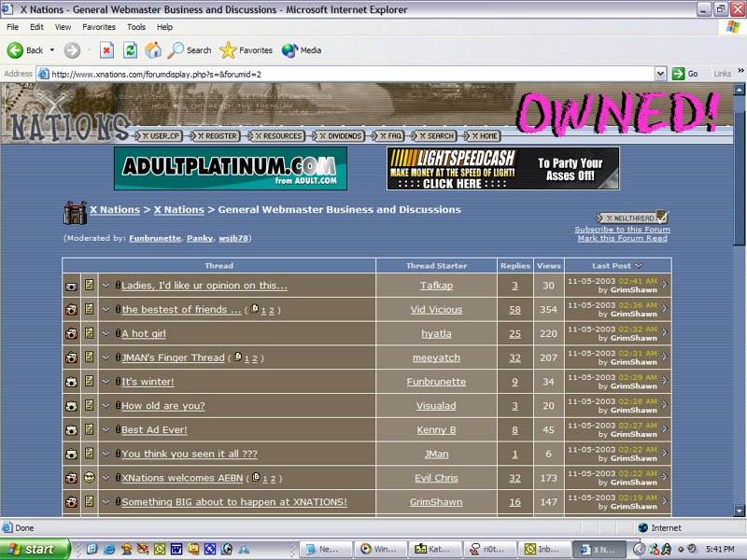The image size is (747, 560).
Task: Open the Search magnifier in toolbar
Action: (x=176, y=50)
